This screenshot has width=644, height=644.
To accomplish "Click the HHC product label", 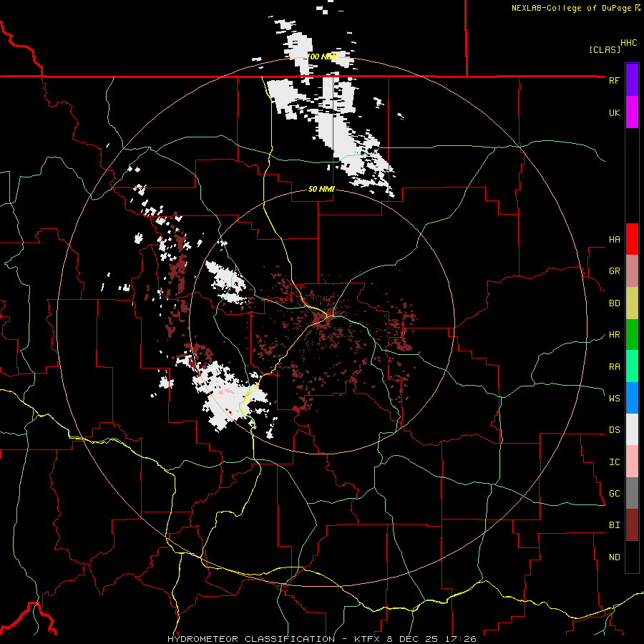I will tap(628, 43).
